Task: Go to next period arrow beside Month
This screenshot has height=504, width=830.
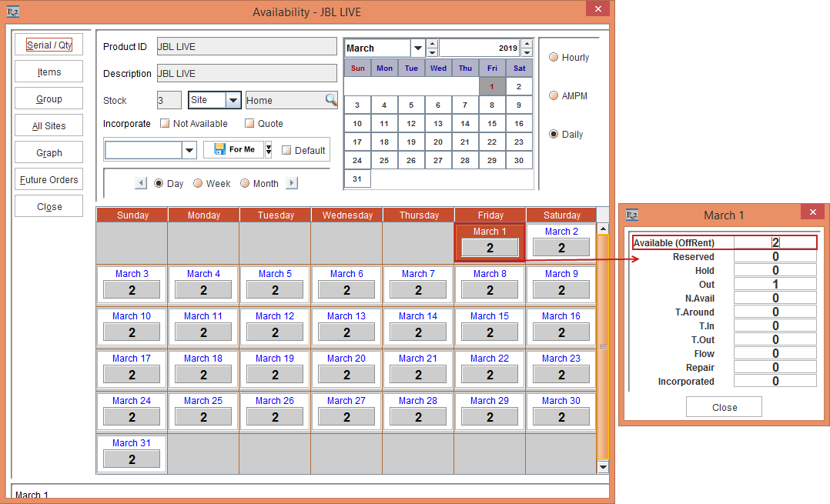Action: 292,183
